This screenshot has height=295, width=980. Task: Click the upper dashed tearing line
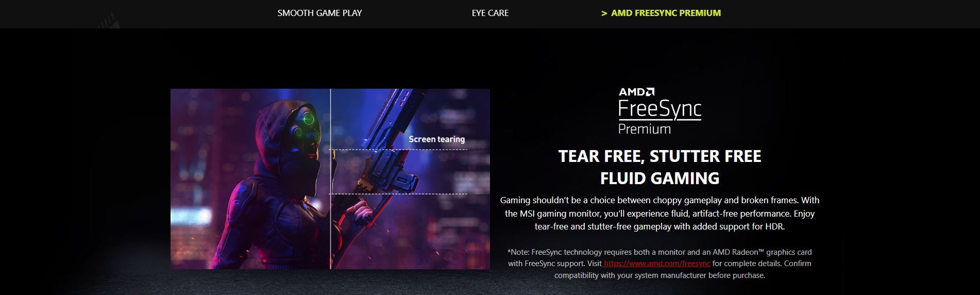398,150
